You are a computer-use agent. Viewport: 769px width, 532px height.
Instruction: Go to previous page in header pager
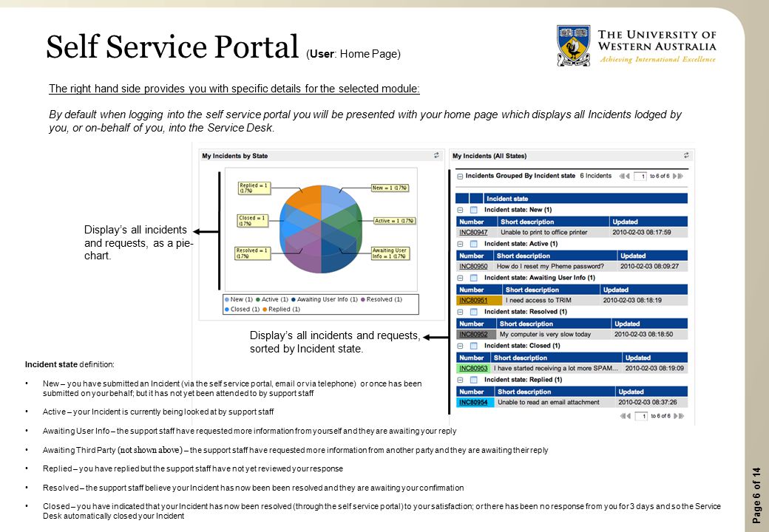(628, 176)
